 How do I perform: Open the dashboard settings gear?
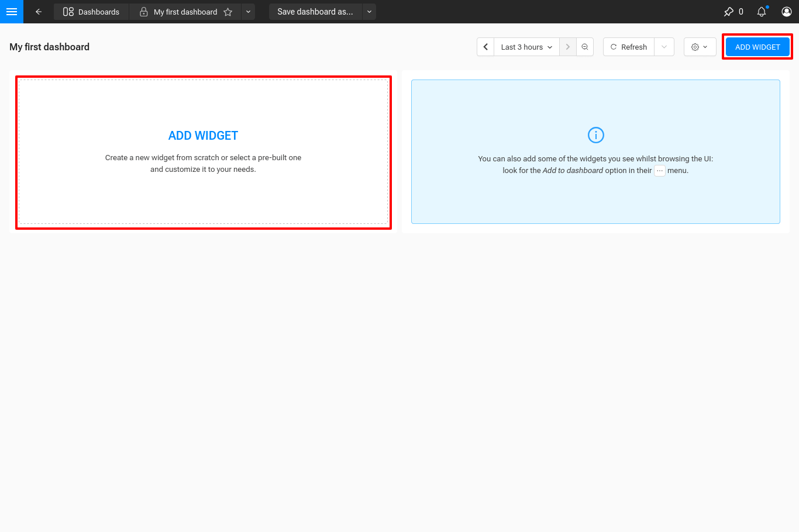pyautogui.click(x=696, y=47)
